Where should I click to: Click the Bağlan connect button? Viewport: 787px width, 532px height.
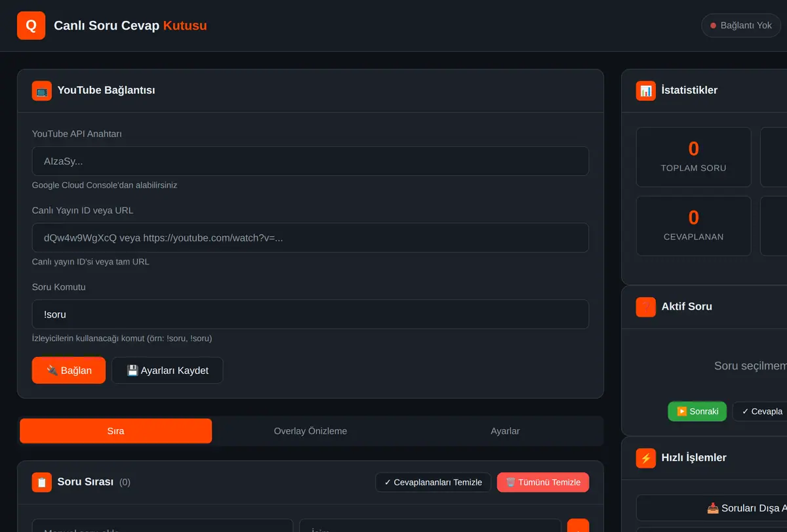click(69, 371)
